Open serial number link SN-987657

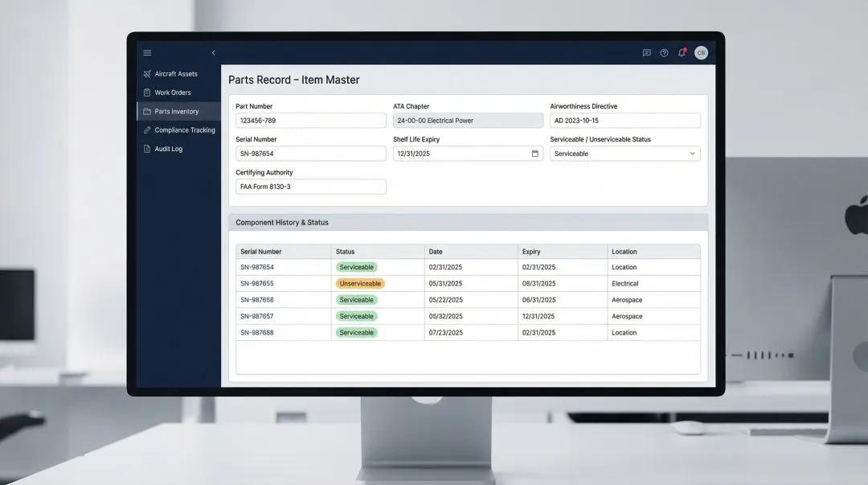(x=257, y=317)
